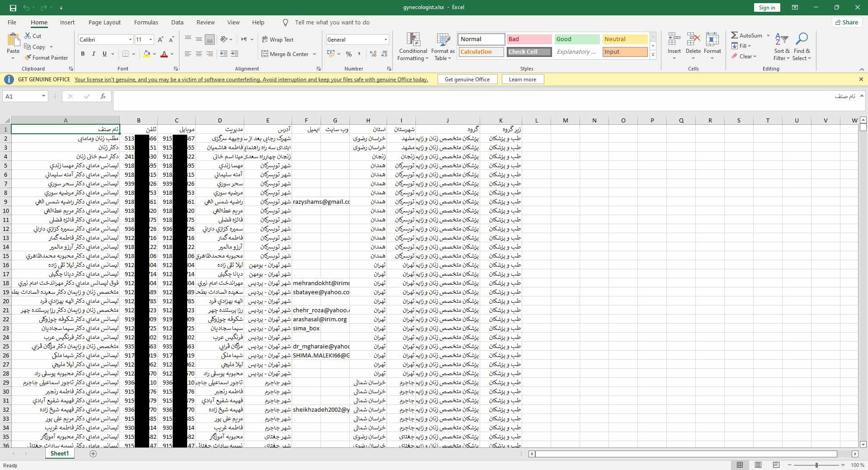Toggle Bold formatting
Screen dimensions: 868x470
83,54
